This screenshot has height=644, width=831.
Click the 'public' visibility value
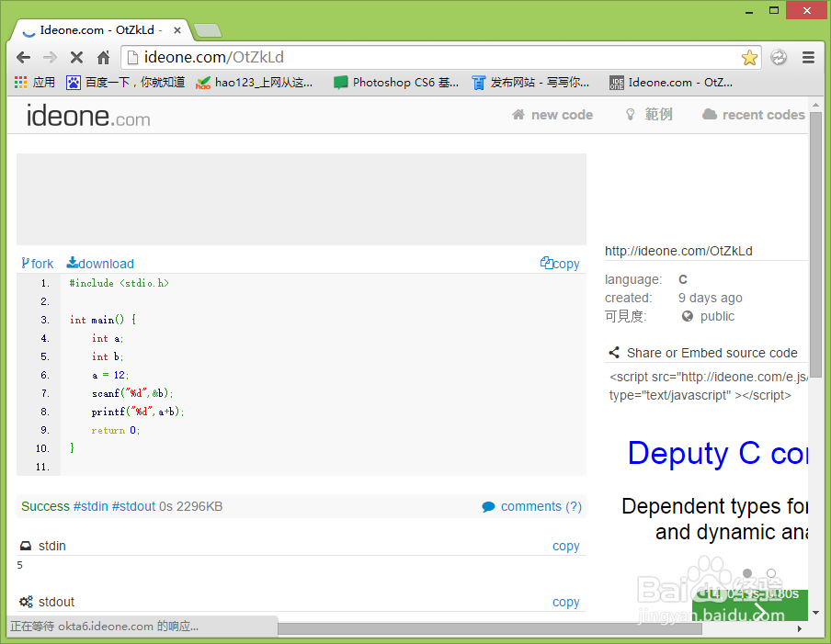[717, 316]
